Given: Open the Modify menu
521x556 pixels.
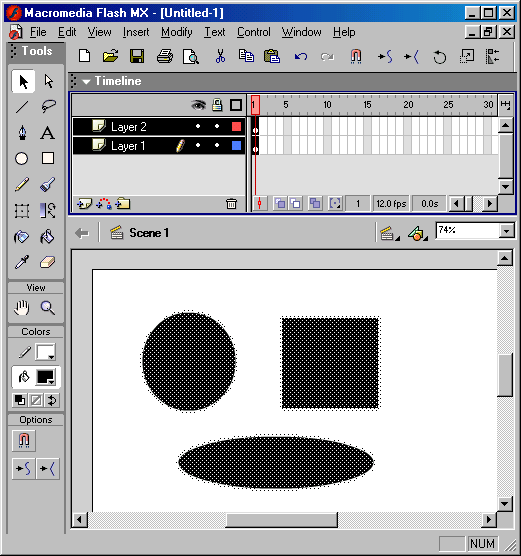Looking at the screenshot, I should click(x=177, y=32).
